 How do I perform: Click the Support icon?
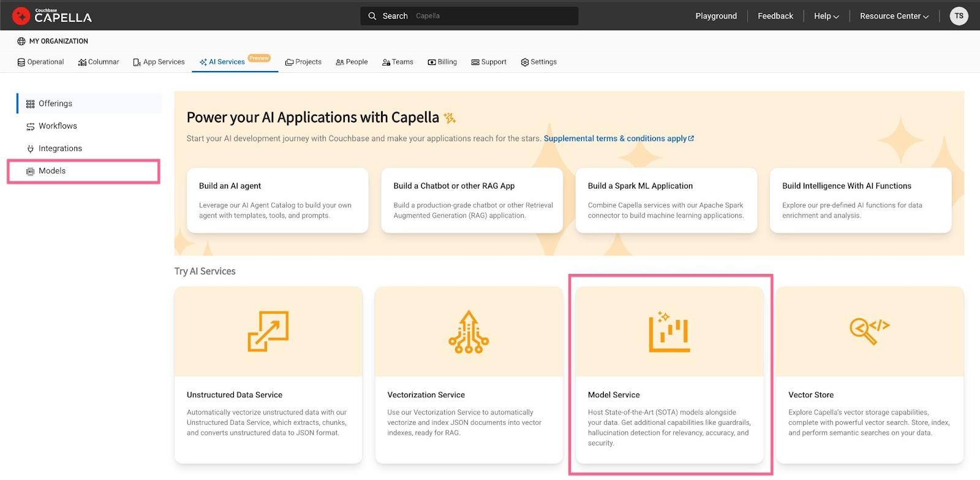pos(475,62)
